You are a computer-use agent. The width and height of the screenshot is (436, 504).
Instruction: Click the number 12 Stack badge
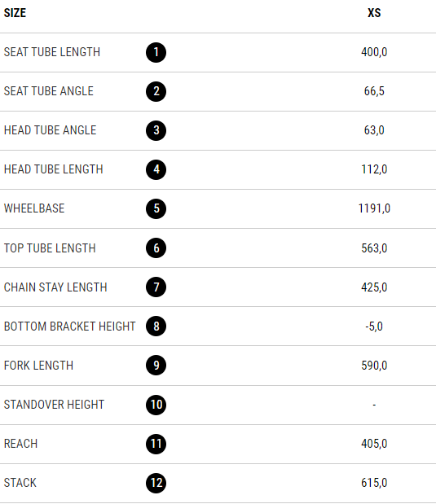click(156, 483)
